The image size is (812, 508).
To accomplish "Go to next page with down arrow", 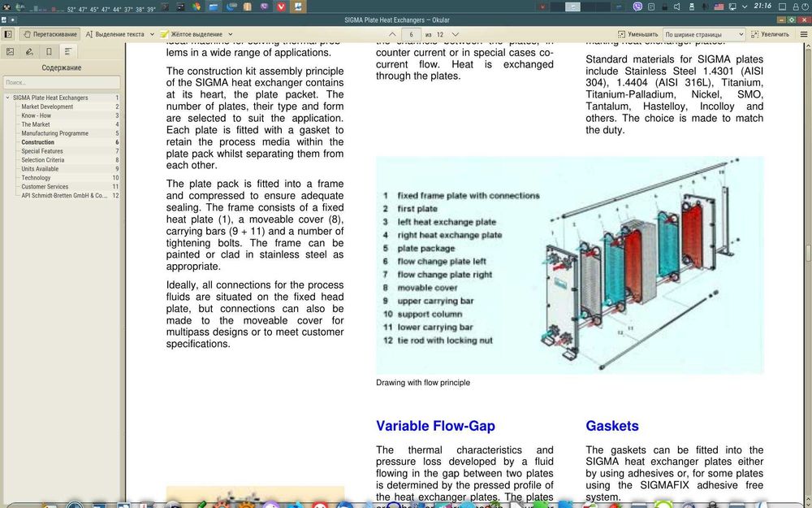I will (x=456, y=34).
